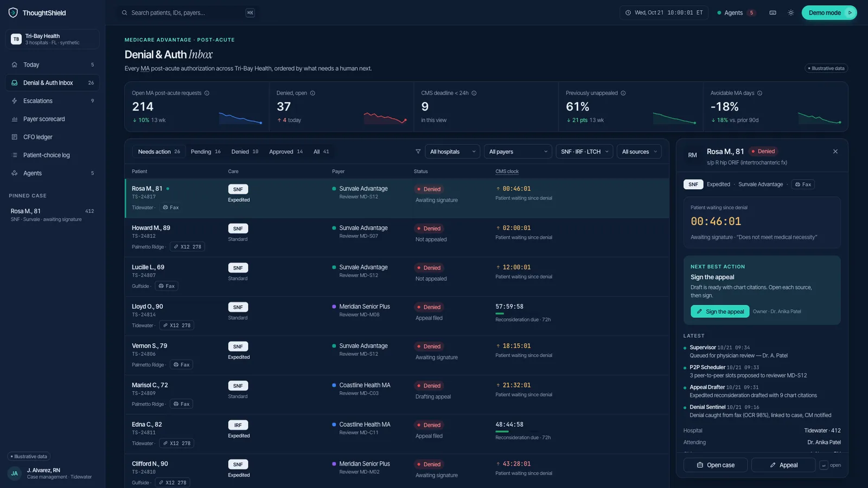Viewport: 868px width, 488px height.
Task: Click the Sign the appeal button
Action: (720, 312)
